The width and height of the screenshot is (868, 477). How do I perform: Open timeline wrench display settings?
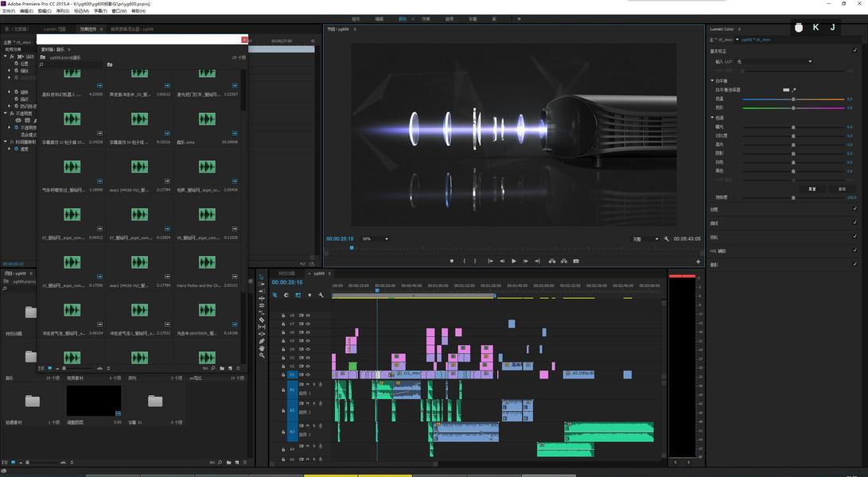(321, 295)
